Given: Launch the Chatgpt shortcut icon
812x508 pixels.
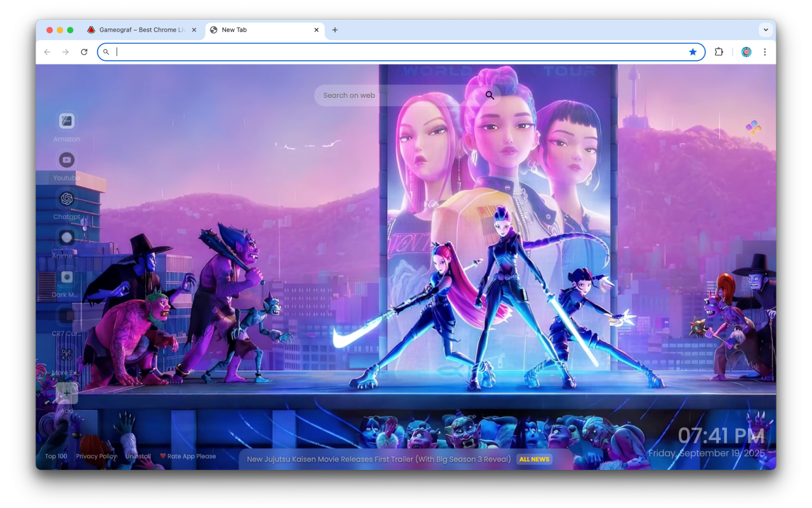Looking at the screenshot, I should pos(67,199).
